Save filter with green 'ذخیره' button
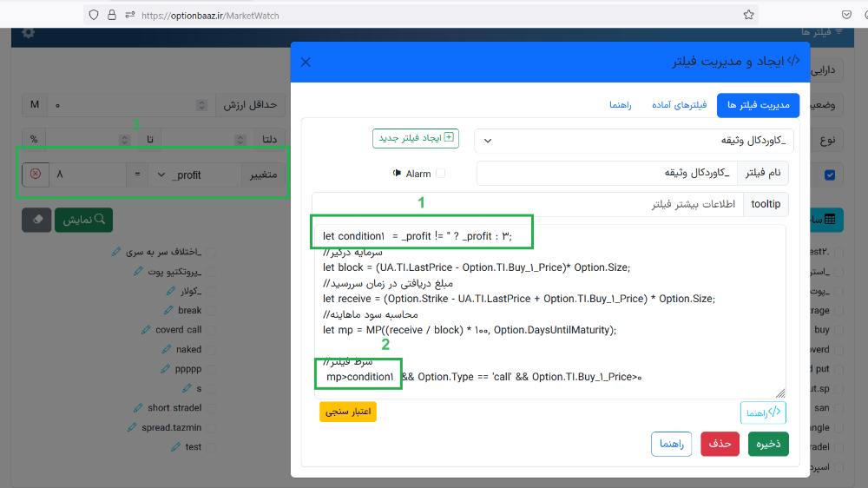Screen dimensions: 868x488 768,444
